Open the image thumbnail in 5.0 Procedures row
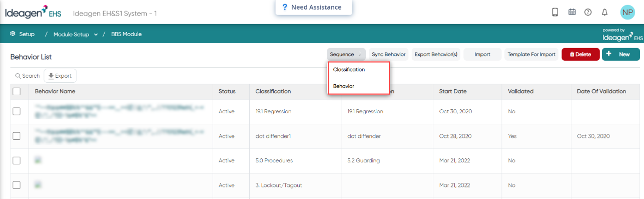The height and width of the screenshot is (199, 644). tap(38, 160)
